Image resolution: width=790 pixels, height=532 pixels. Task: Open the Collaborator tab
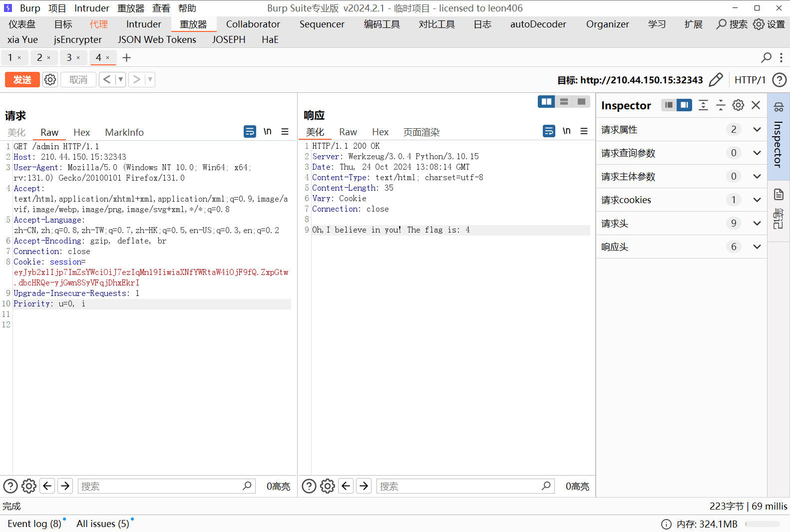click(253, 24)
